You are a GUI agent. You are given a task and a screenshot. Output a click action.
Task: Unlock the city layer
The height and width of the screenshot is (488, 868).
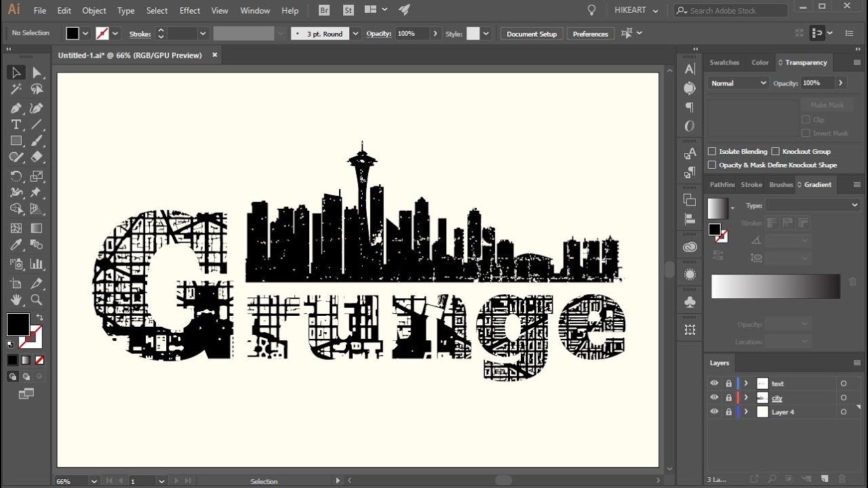[x=728, y=398]
